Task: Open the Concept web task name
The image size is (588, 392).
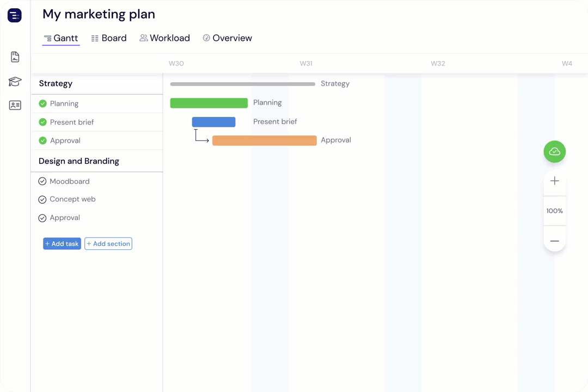Action: pos(73,199)
